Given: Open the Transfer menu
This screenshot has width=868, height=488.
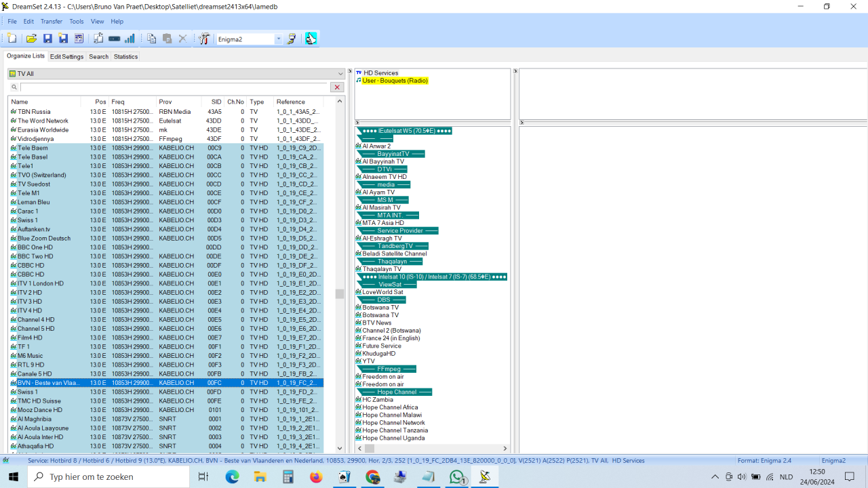Looking at the screenshot, I should click(x=51, y=22).
